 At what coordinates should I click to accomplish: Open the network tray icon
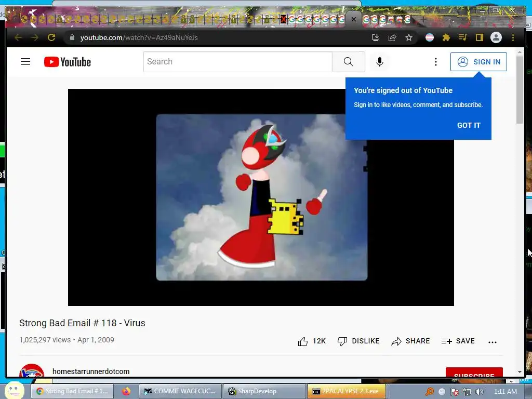467,392
